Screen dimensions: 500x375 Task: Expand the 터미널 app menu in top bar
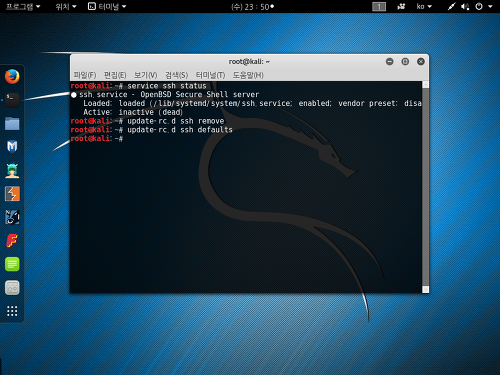[x=107, y=7]
